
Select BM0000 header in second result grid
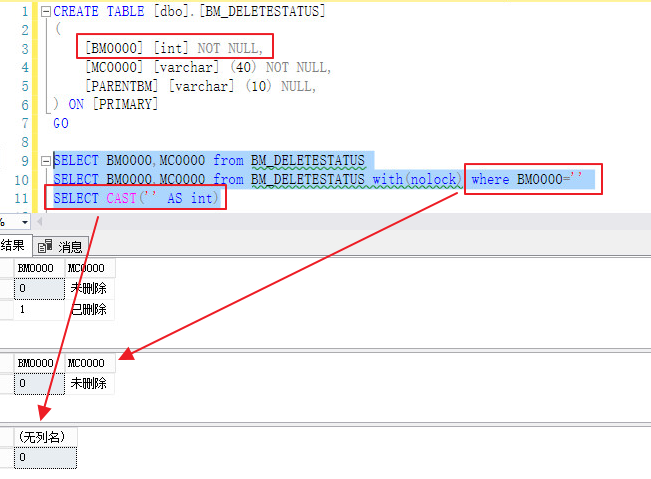39,363
